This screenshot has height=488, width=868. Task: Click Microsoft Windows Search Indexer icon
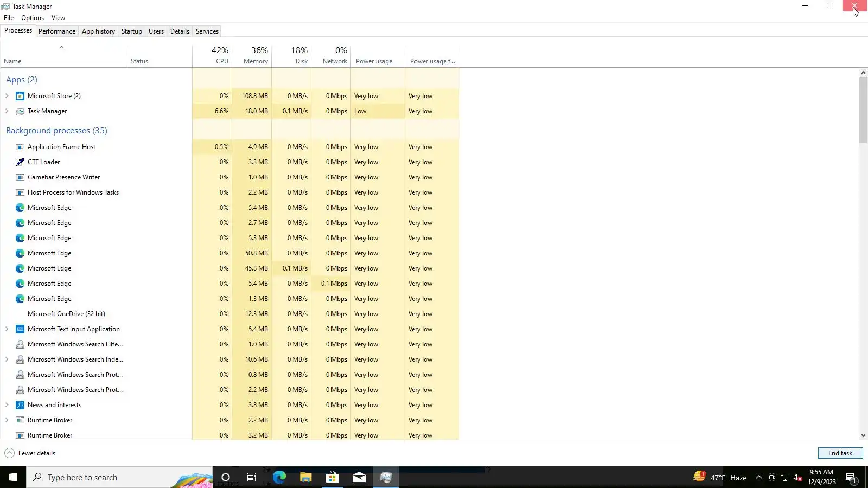[x=20, y=359]
